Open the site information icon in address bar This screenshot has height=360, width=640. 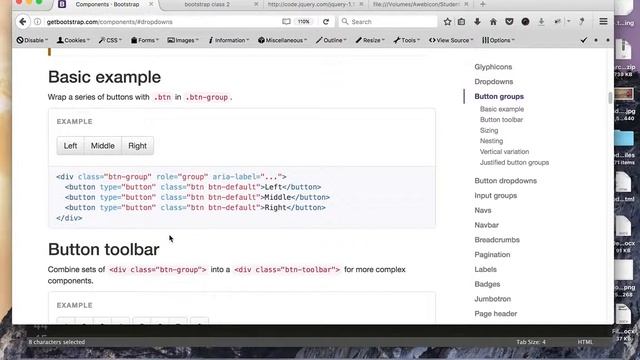pyautogui.click(x=38, y=22)
